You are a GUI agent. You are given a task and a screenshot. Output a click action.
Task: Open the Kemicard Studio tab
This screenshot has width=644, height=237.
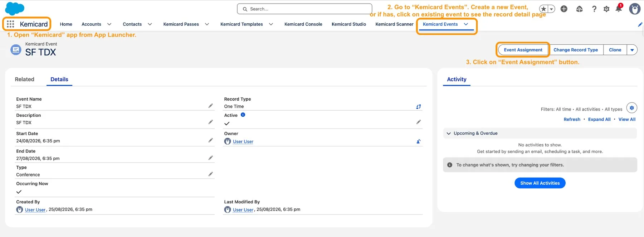click(x=349, y=24)
